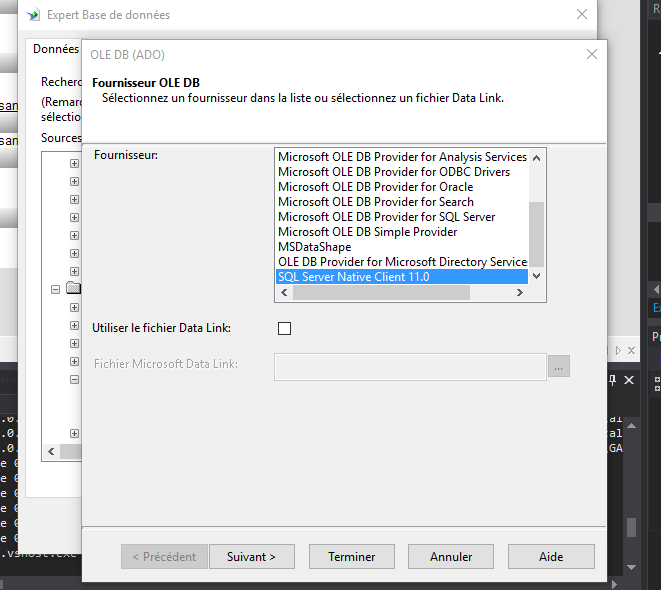The height and width of the screenshot is (590, 661).
Task: Click tree scroll-left arrow in Expert window
Action: coord(51,451)
